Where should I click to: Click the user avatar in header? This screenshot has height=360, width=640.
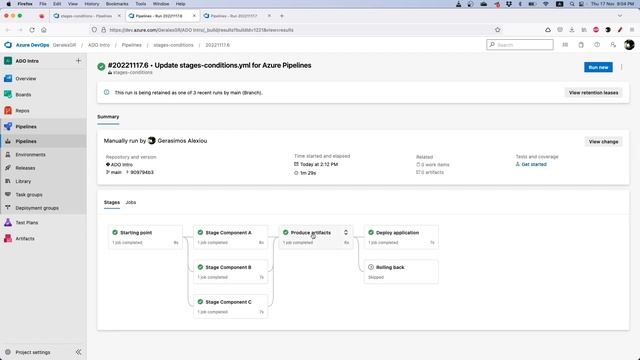[629, 45]
